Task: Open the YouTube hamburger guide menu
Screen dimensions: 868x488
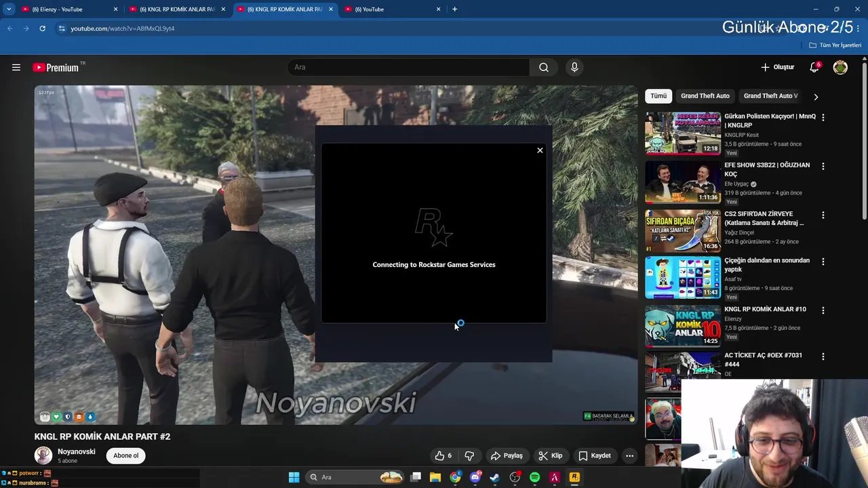Action: coord(16,67)
